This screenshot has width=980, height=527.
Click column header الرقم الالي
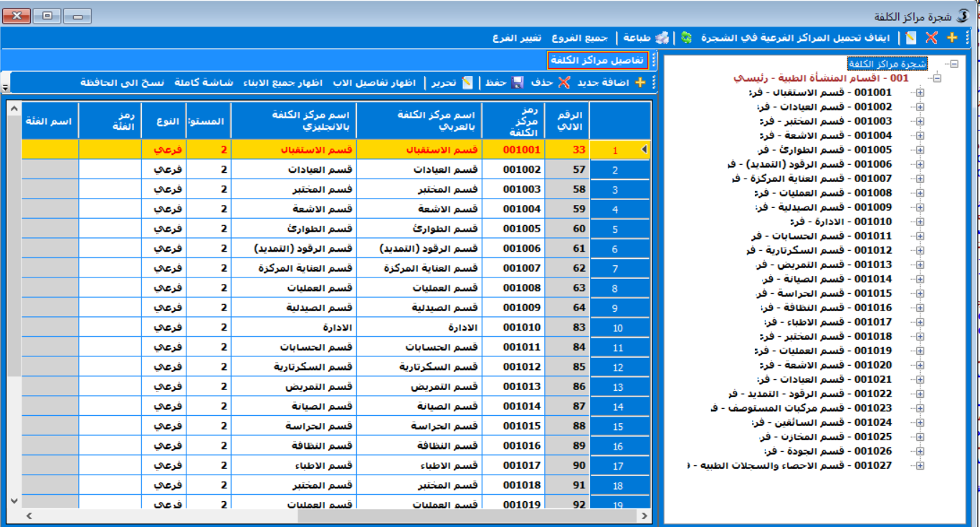tap(567, 120)
